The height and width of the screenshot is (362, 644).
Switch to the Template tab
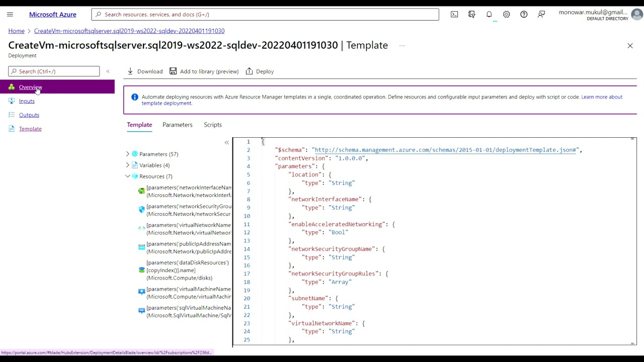(139, 125)
